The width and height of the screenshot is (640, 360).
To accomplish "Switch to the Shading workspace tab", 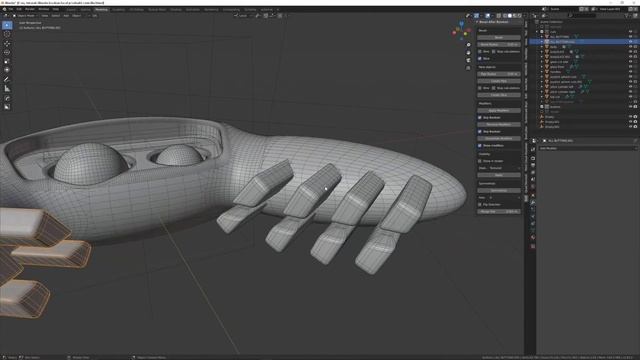I will click(x=176, y=9).
